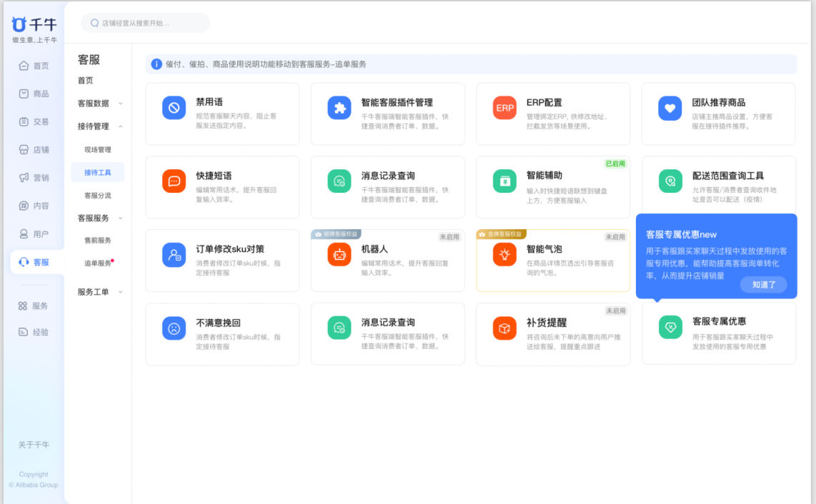Click the 配送范围查询工具 green search icon
This screenshot has height=504, width=816.
tap(670, 181)
